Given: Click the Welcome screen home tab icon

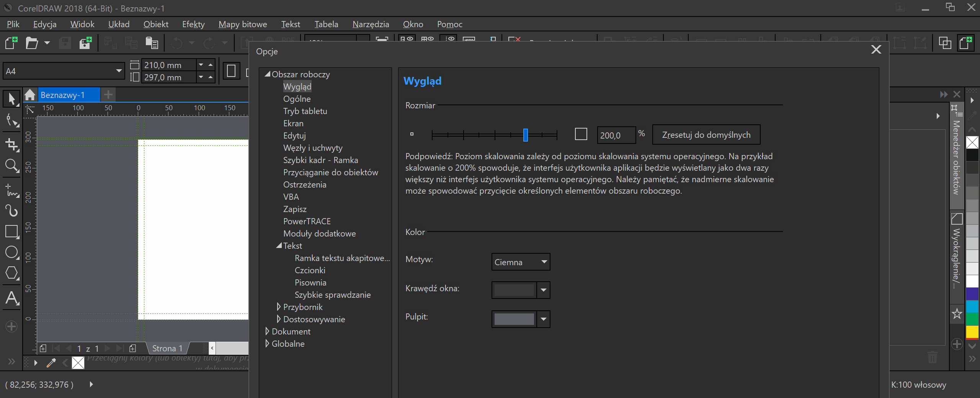Looking at the screenshot, I should pyautogui.click(x=30, y=95).
